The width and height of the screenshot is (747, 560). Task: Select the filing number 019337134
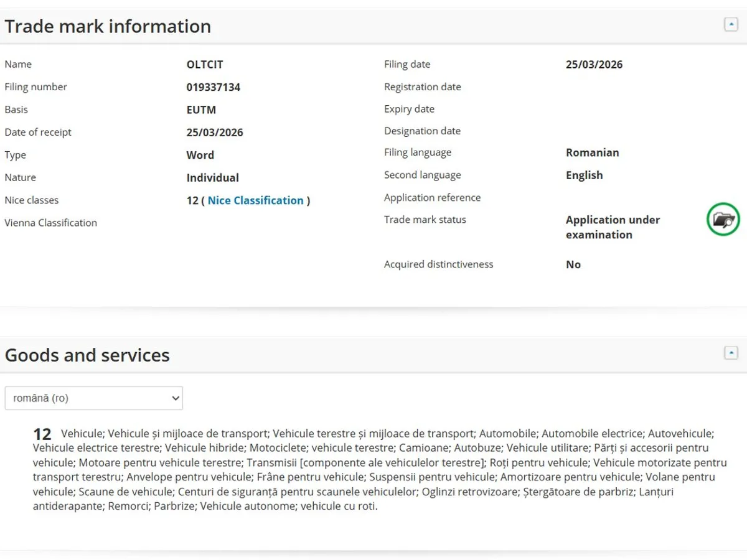pos(213,87)
